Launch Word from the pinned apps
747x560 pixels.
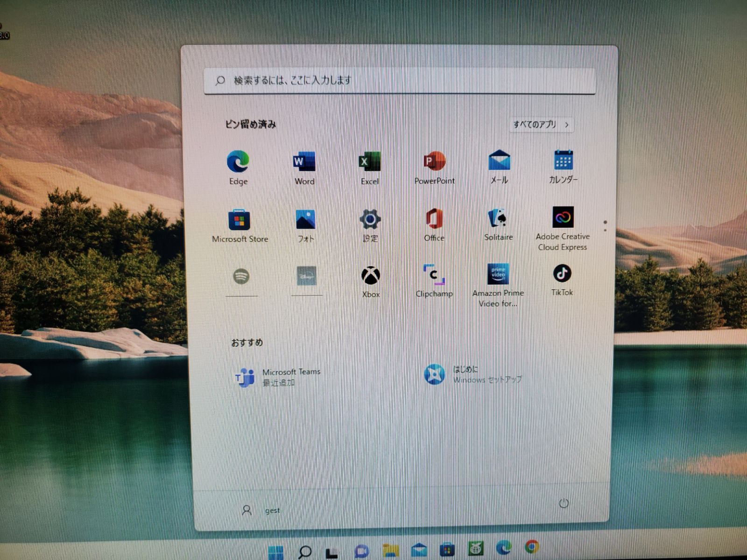coord(304,167)
